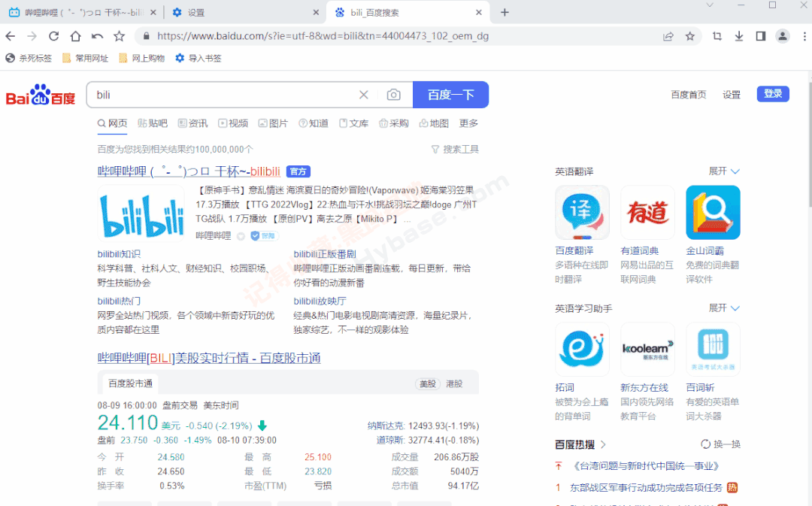This screenshot has width=812, height=506.
Task: Select the 视频 search tab
Action: coord(233,123)
